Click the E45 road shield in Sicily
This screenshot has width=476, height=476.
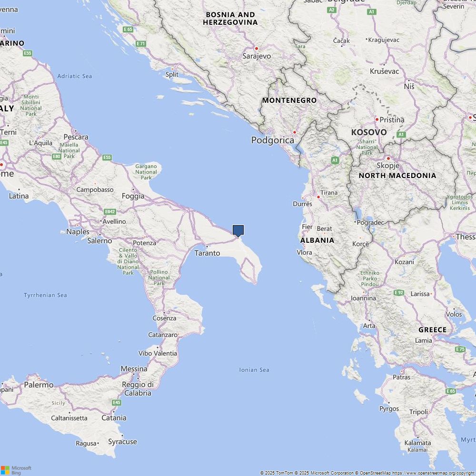pyautogui.click(x=117, y=403)
